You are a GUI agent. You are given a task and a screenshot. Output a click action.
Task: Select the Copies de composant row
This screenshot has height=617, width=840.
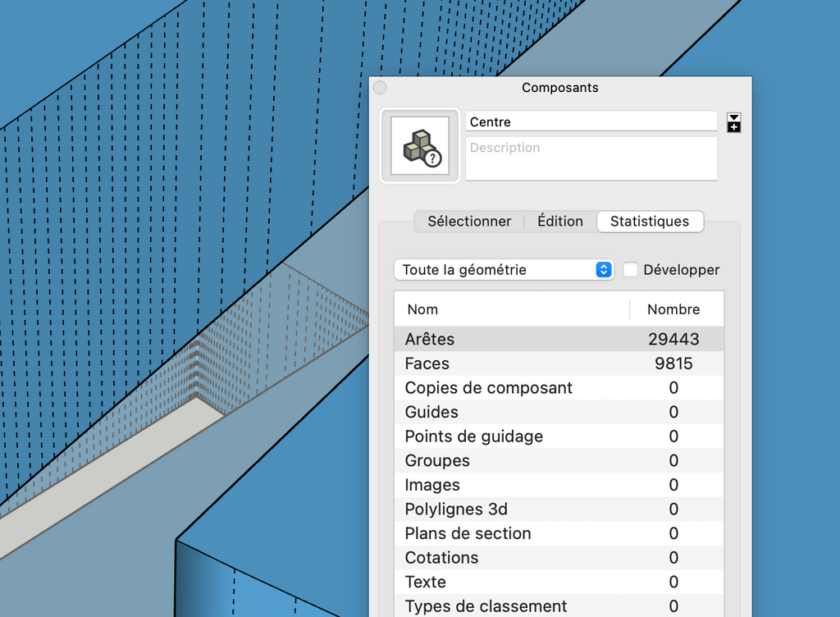coord(558,388)
